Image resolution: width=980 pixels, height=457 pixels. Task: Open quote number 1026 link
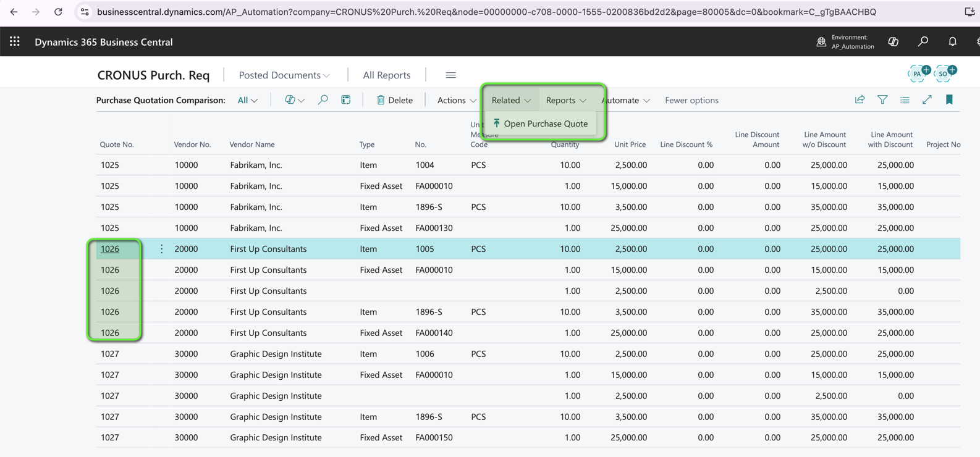(x=110, y=249)
